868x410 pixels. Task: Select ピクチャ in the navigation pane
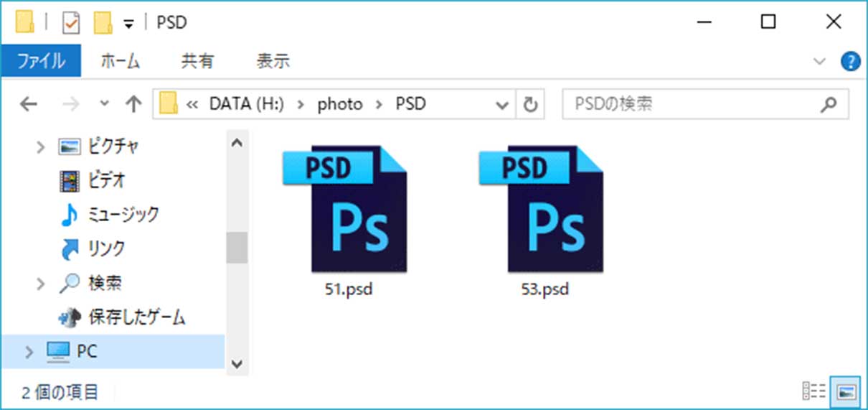coord(113,146)
